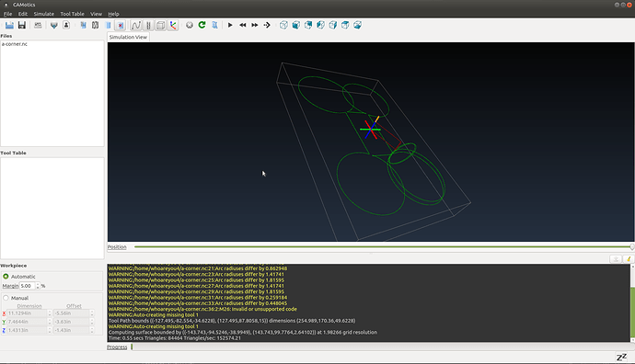Select the right view cube icon
The image size is (635, 364).
point(333,25)
